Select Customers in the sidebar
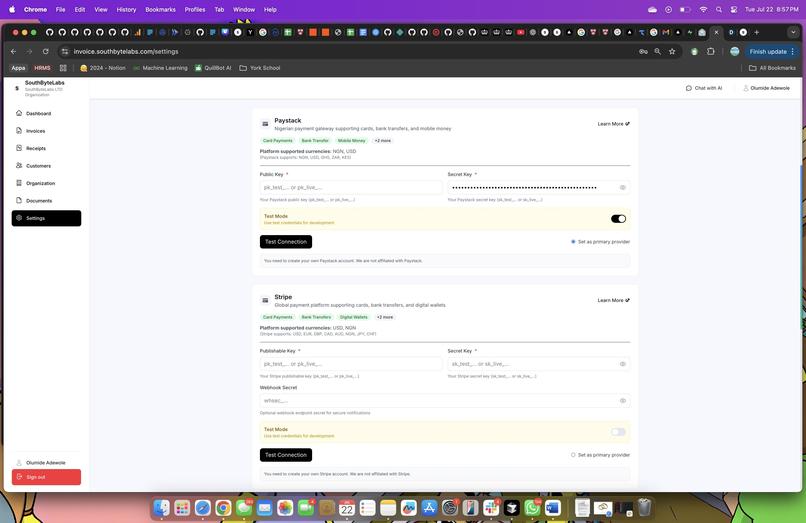 click(46, 166)
